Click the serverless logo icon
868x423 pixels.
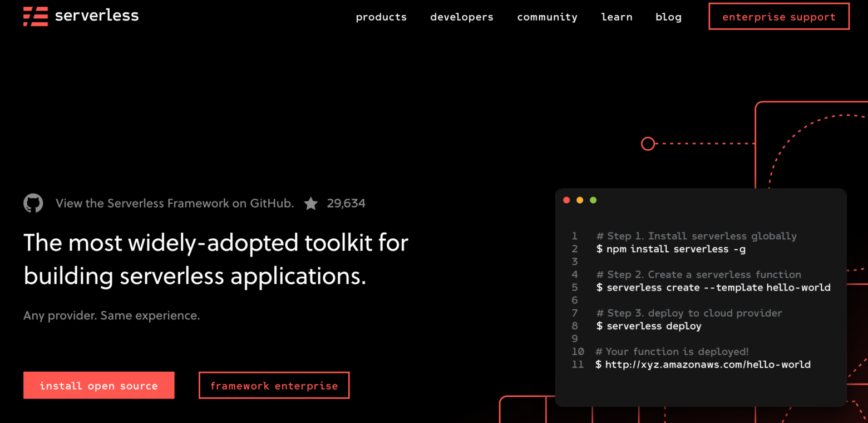(x=36, y=17)
